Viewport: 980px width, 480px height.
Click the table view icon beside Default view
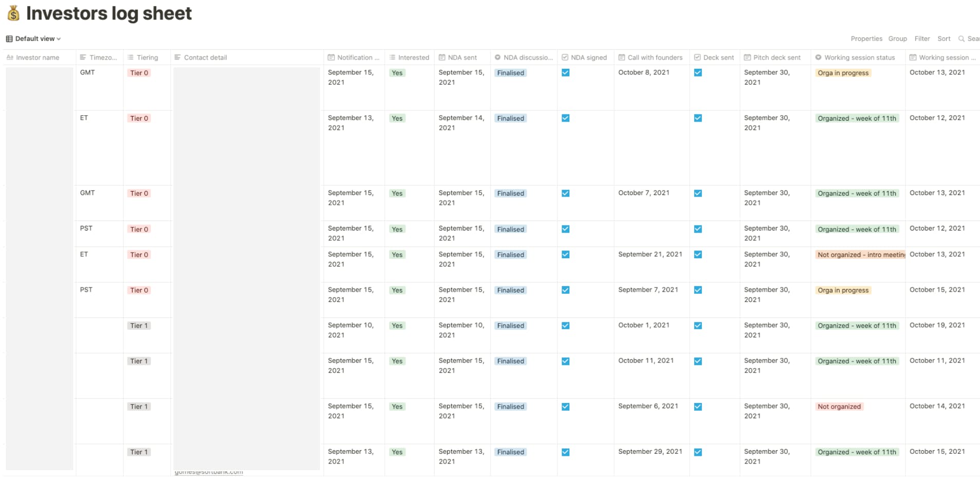9,39
